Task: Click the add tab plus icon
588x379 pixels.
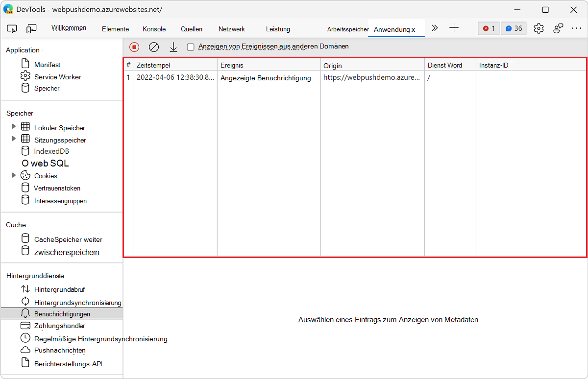Action: coord(454,28)
